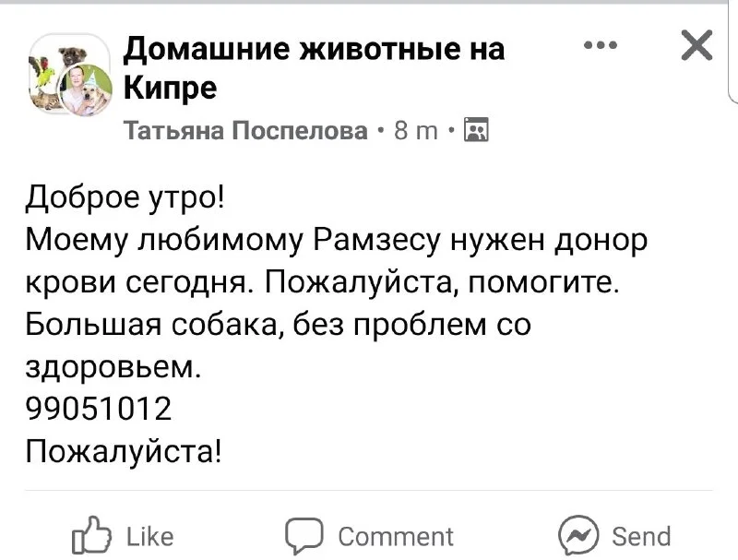The width and height of the screenshot is (738, 560).
Task: Click the final Пожалуйста! line
Action: point(124,452)
